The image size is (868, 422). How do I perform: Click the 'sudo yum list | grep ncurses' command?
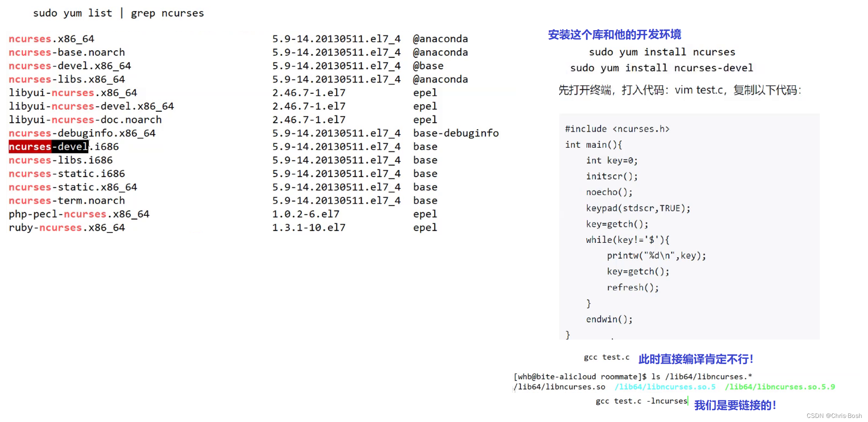click(118, 13)
